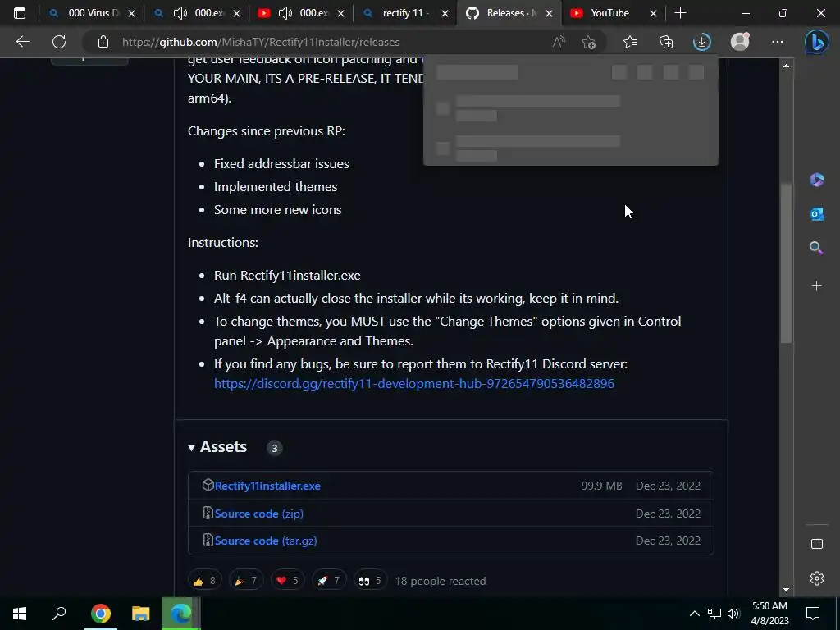Open the browser profile avatar
Image resolution: width=840 pixels, height=630 pixels.
(740, 41)
